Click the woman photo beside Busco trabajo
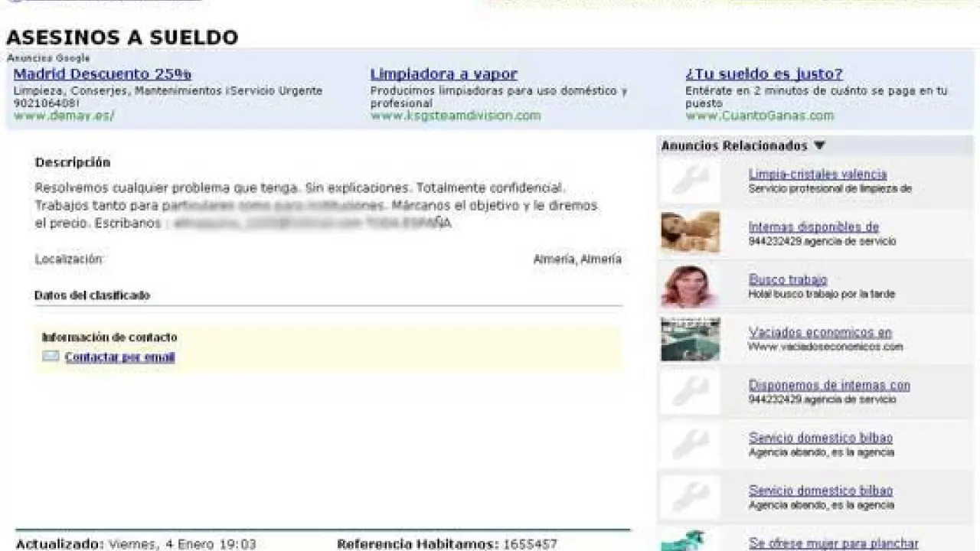Image resolution: width=980 pixels, height=551 pixels. pos(690,286)
